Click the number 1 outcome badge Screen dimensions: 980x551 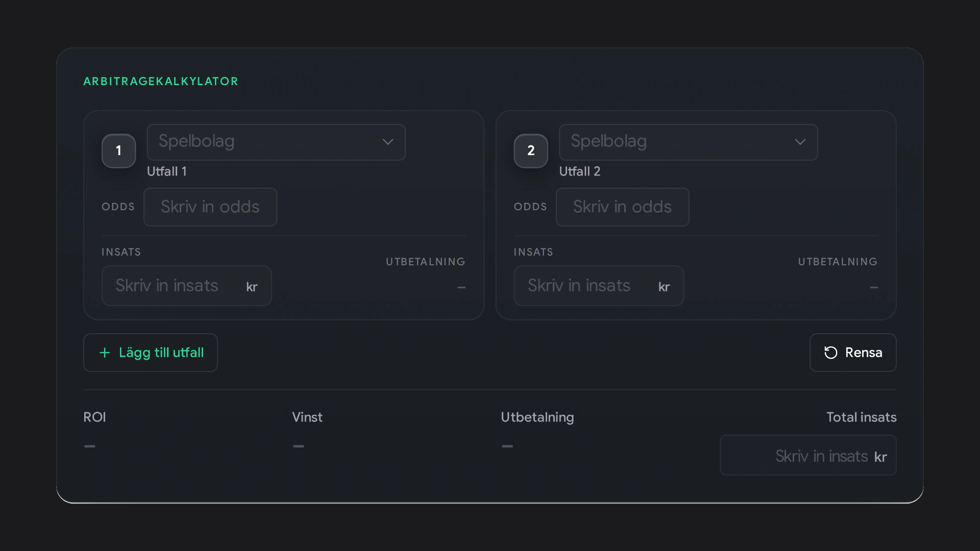[x=118, y=151]
